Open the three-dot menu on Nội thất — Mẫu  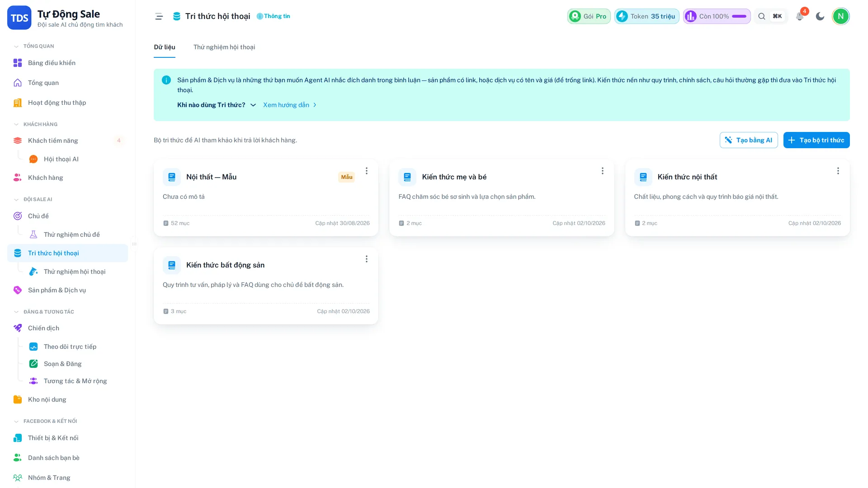click(x=367, y=171)
